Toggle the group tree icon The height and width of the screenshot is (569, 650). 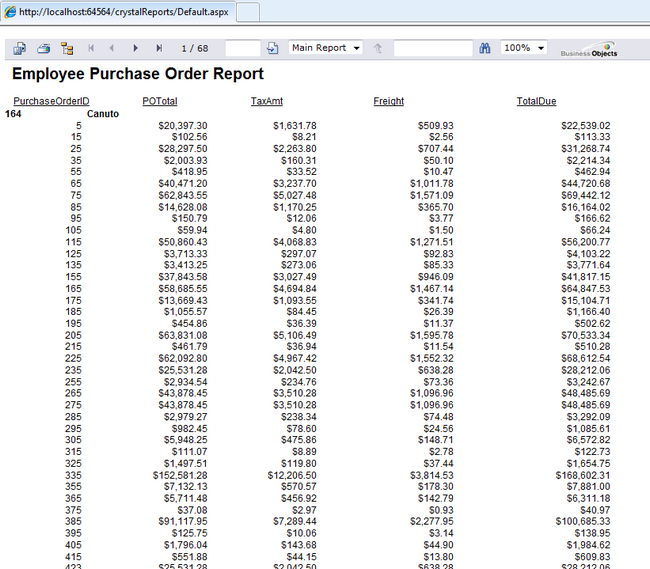coord(67,48)
